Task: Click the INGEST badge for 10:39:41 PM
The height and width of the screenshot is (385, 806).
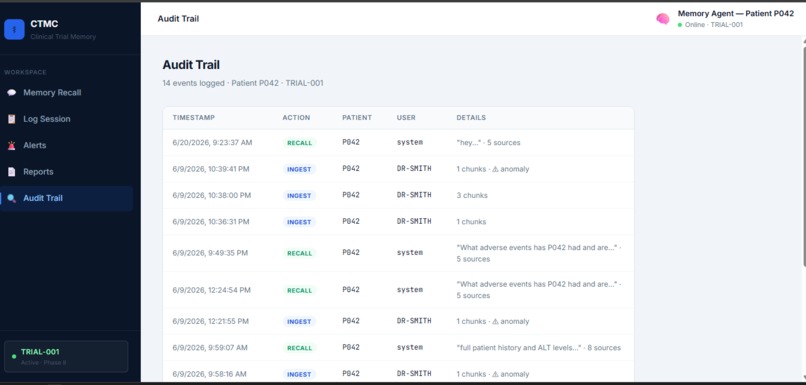Action: (299, 169)
